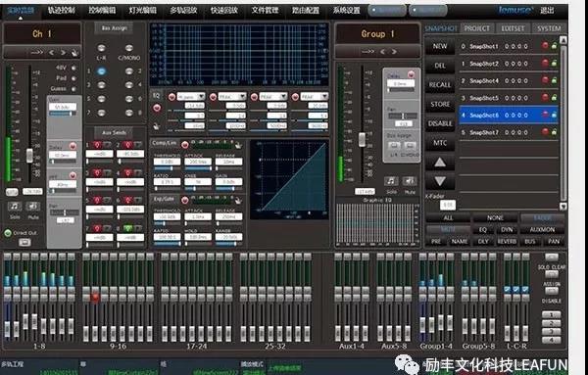The image size is (588, 375).
Task: Open the first EQ band type dropdown
Action: point(191,97)
